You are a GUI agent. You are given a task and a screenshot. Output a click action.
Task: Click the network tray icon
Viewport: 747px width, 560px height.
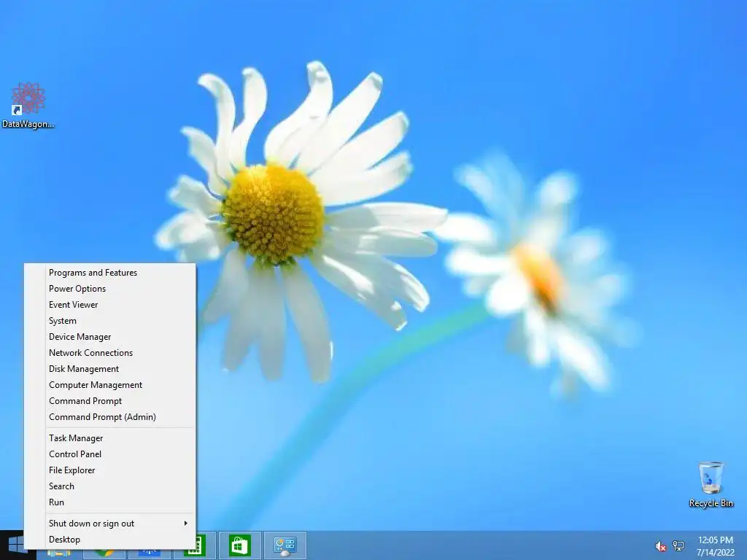[678, 545]
